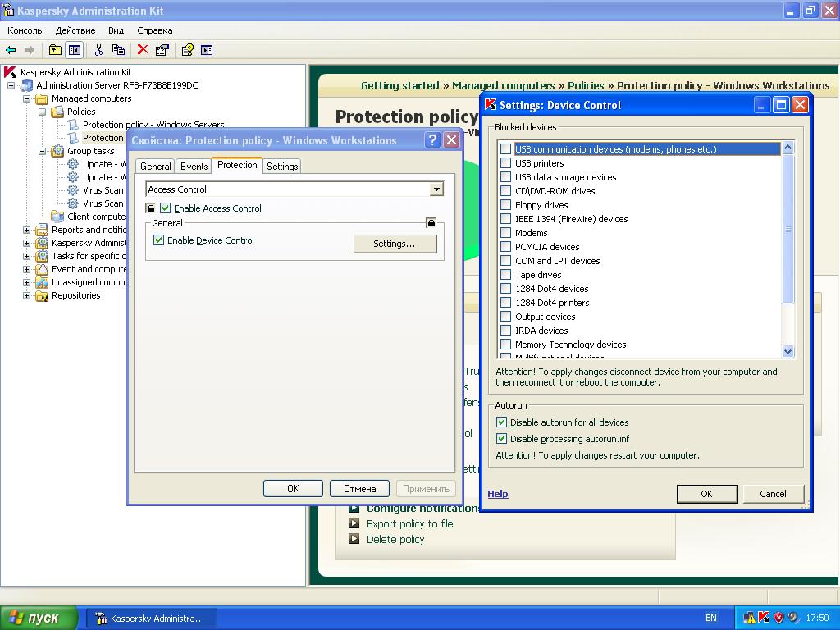840x630 pixels.
Task: Toggle Enable Device Control checkbox
Action: click(158, 240)
